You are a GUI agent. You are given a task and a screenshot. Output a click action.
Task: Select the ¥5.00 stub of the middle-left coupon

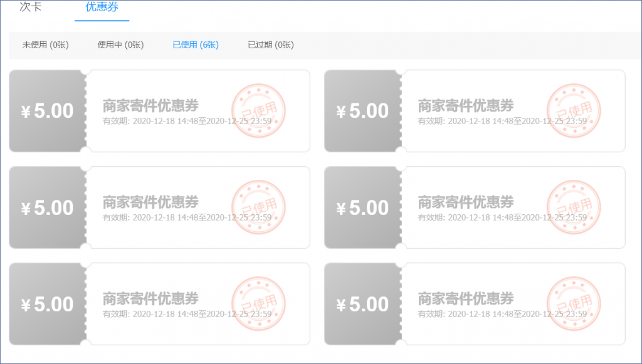[48, 208]
